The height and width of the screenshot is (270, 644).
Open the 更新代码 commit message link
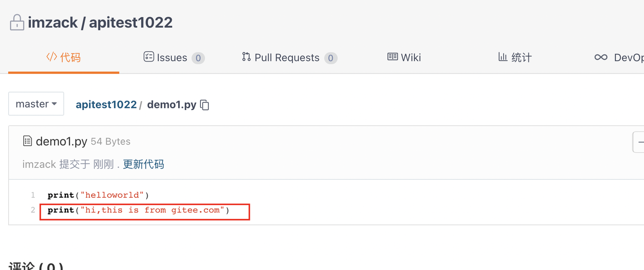143,164
